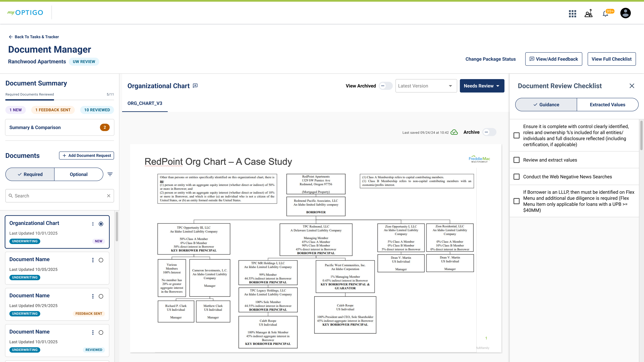Viewport: 644px width, 362px height.
Task: Check the 'Review and extract values' checkbox
Action: (x=517, y=160)
